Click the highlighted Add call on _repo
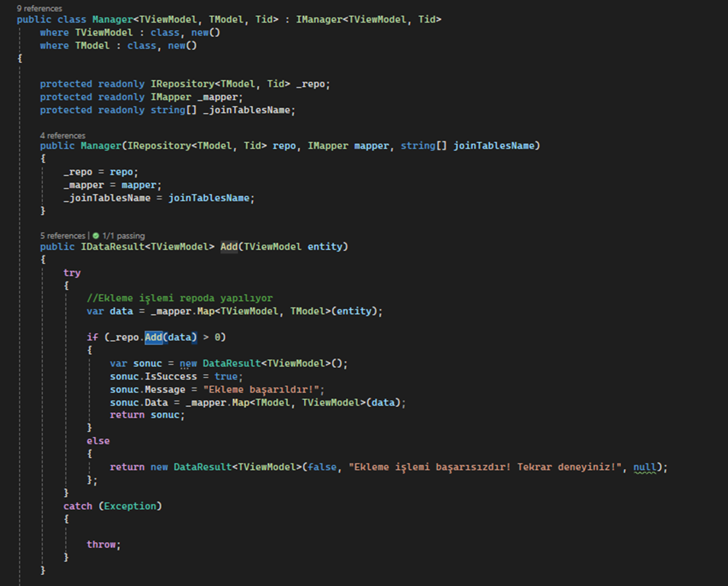 pos(154,337)
